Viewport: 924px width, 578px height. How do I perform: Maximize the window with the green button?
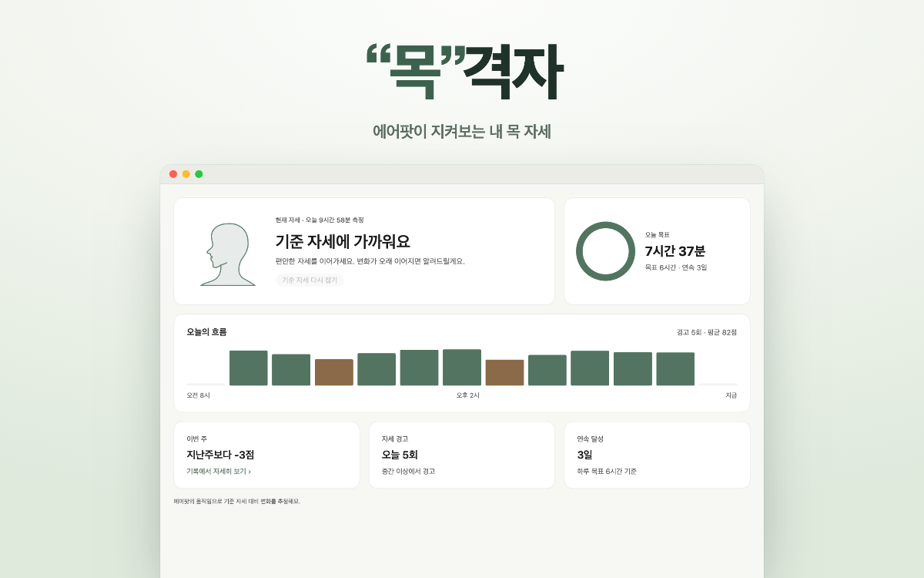199,174
